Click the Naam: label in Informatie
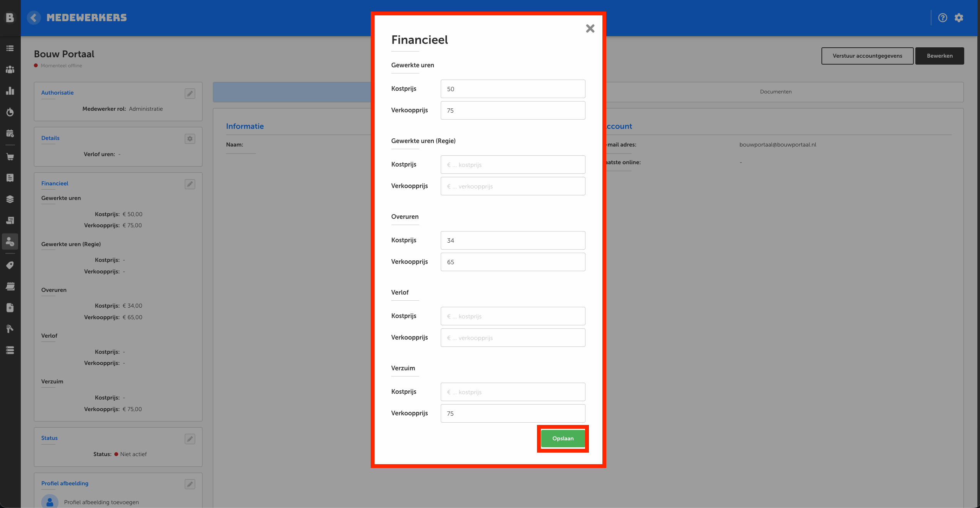The height and width of the screenshot is (508, 980). (x=234, y=145)
